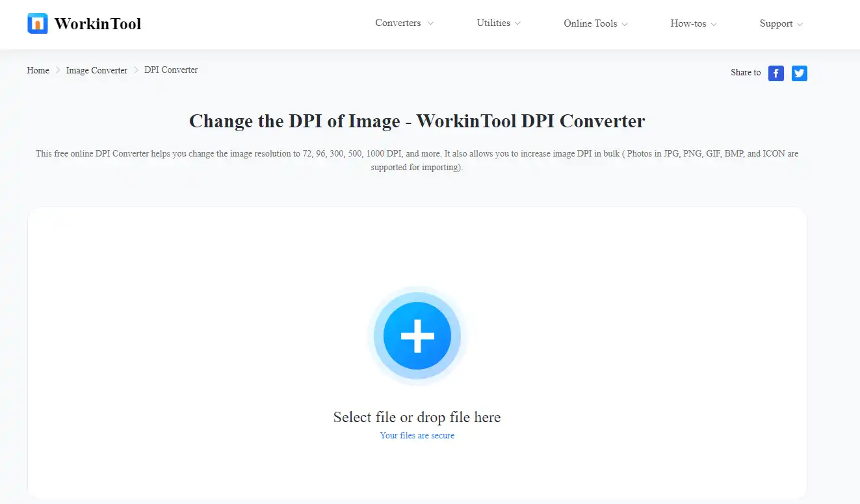Share page via Facebook icon
860x504 pixels.
[776, 73]
